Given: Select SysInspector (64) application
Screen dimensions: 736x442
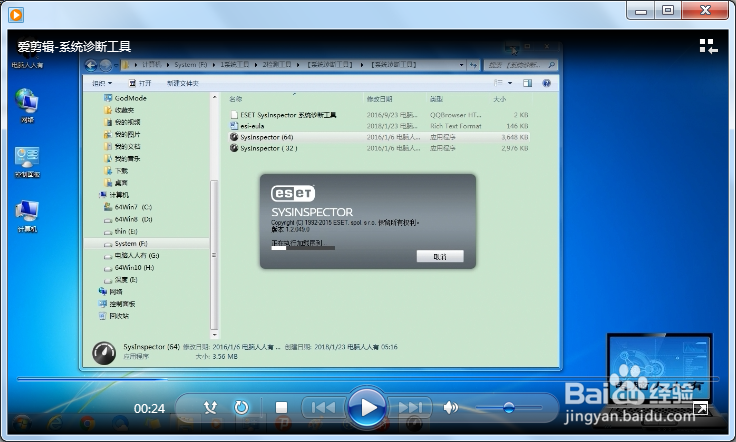Looking at the screenshot, I should pos(379,137).
